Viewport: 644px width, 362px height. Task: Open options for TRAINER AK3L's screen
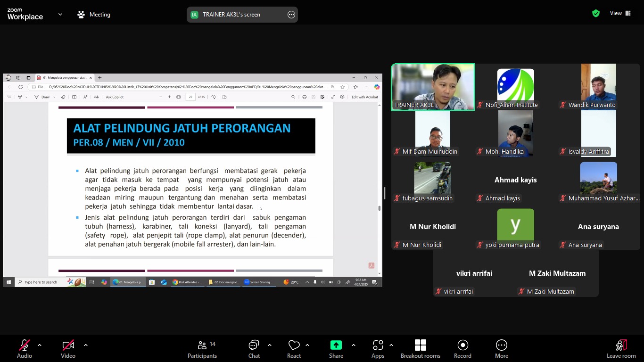coord(291,15)
